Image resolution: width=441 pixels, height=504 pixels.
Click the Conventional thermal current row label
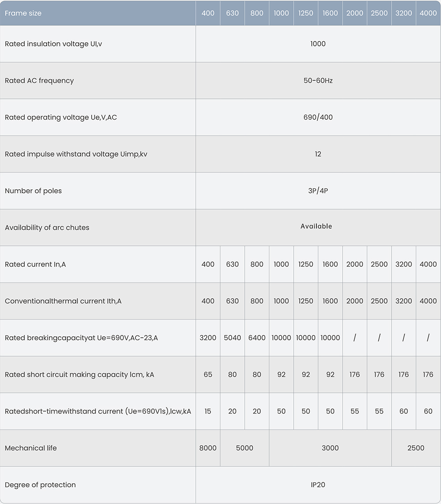pos(63,301)
